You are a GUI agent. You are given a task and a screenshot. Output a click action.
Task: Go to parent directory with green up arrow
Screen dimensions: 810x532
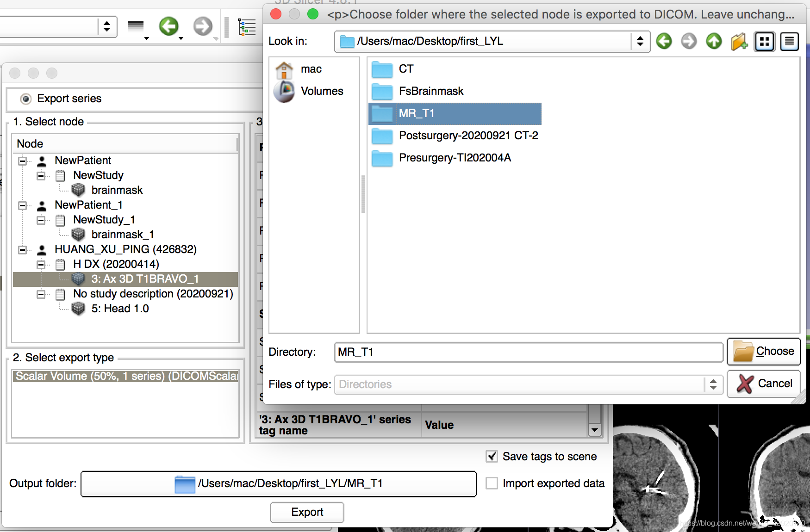point(714,41)
